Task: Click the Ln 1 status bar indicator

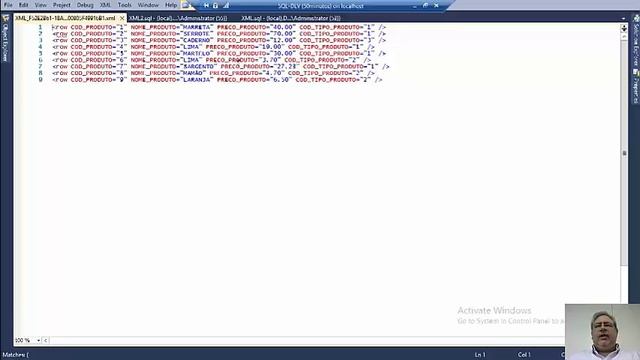Action: (480, 355)
